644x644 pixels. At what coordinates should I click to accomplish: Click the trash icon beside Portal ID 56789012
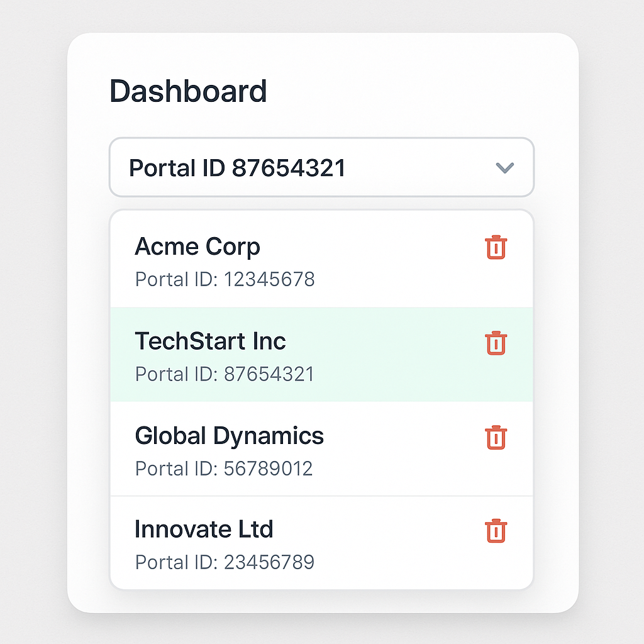tap(496, 436)
